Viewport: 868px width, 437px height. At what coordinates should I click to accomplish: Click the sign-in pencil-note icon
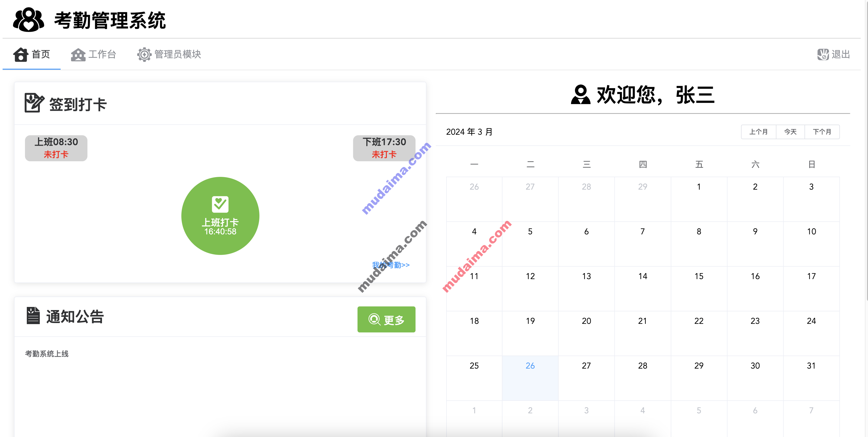point(34,103)
